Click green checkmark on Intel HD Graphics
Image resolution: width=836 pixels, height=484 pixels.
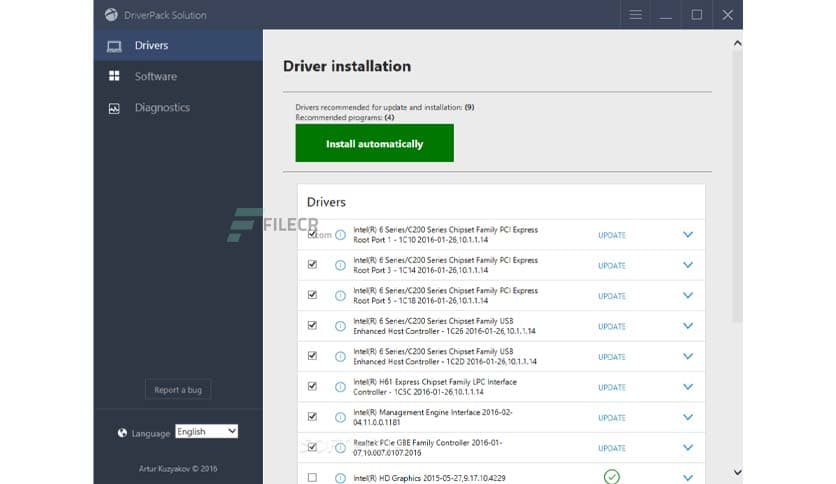[612, 477]
